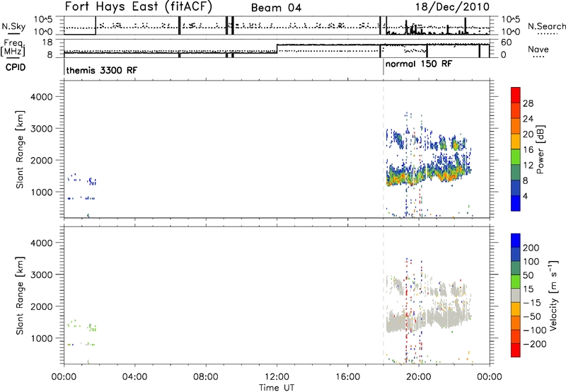Click the 'Beam 04' label
This screenshot has height=392, width=566.
[276, 8]
